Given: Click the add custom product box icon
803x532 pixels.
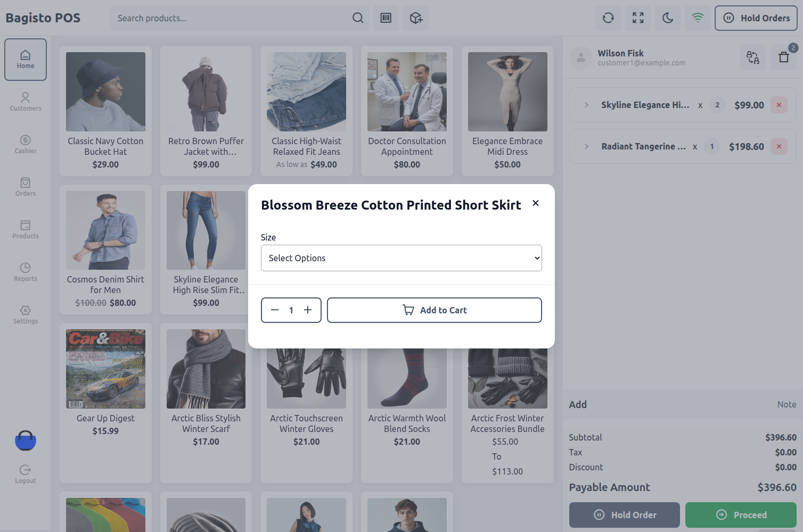Looking at the screenshot, I should pyautogui.click(x=416, y=18).
